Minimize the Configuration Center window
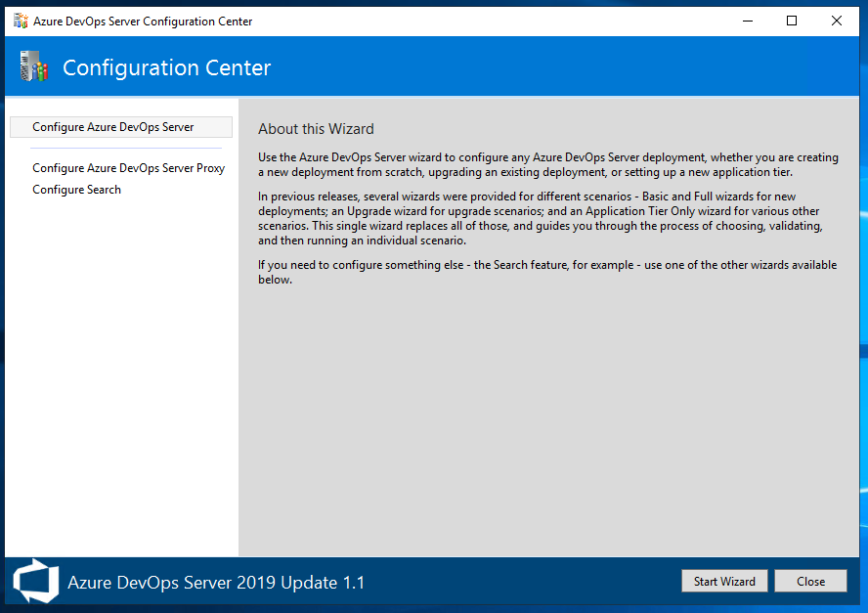 tap(748, 22)
